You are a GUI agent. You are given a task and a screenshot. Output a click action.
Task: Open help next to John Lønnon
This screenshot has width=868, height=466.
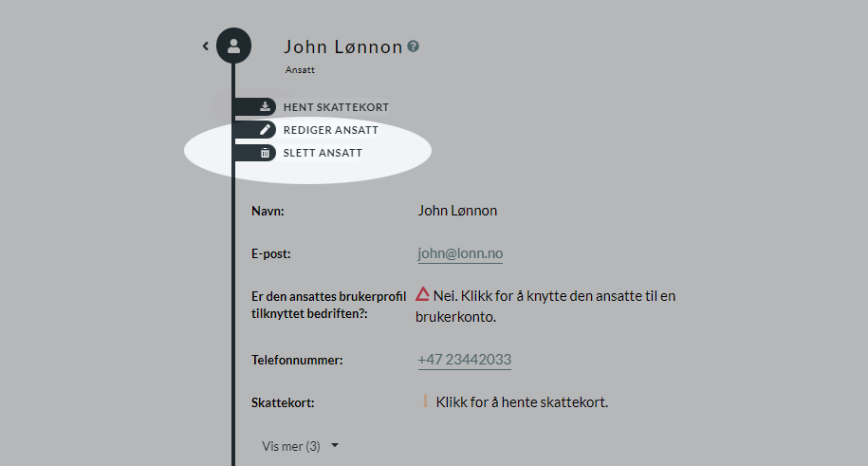tap(413, 47)
